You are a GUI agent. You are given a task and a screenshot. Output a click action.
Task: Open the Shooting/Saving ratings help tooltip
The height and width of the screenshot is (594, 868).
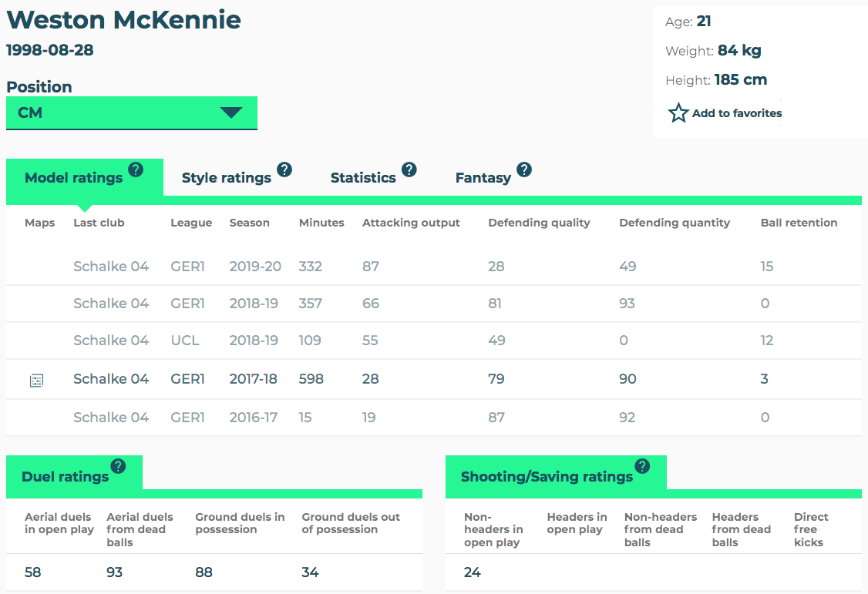[x=642, y=465]
